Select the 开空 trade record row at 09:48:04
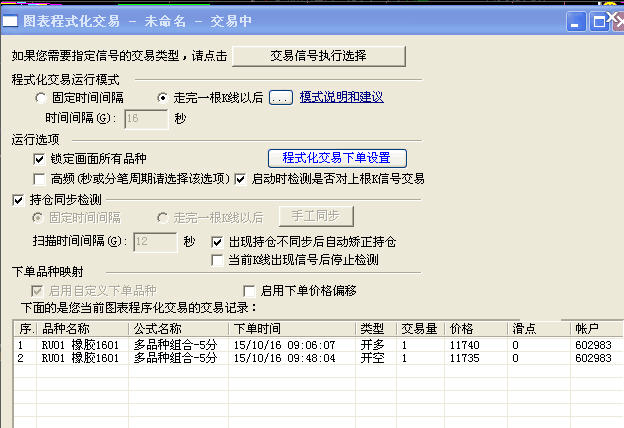This screenshot has width=624, height=428. (300, 357)
